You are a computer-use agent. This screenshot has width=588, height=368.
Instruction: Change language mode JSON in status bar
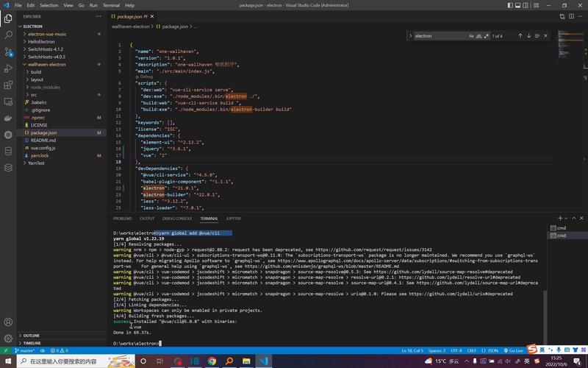490,350
